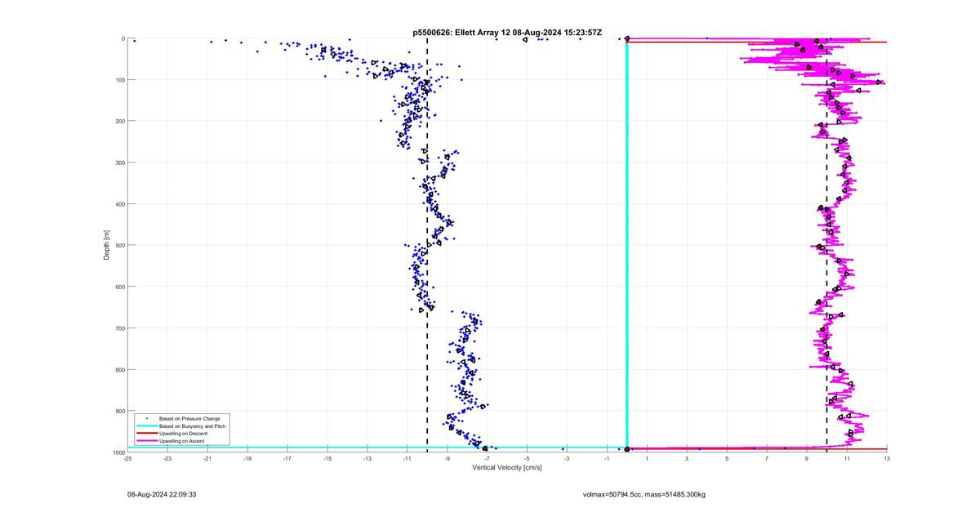Click depth axis tick label "800"
Screen dimensions: 980x508
[x=119, y=369]
